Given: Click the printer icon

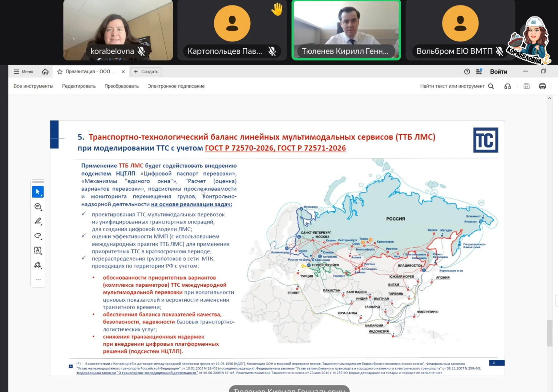Looking at the screenshot, I should click(542, 86).
